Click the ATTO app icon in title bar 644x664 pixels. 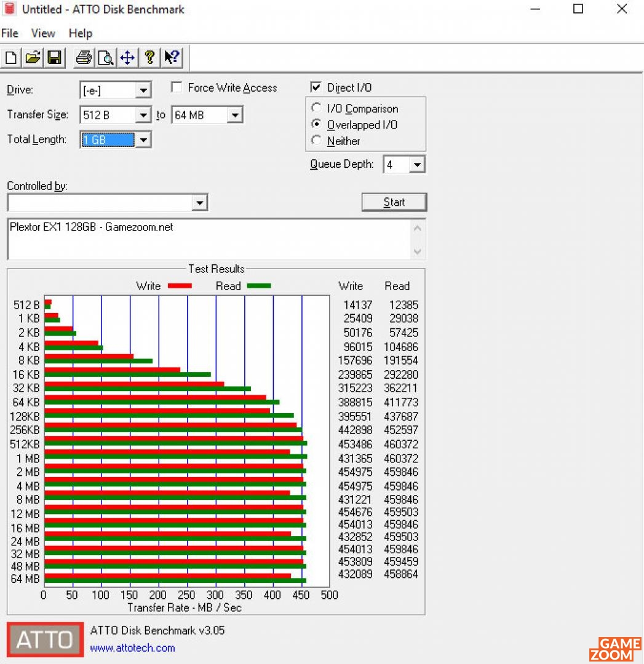pyautogui.click(x=10, y=9)
